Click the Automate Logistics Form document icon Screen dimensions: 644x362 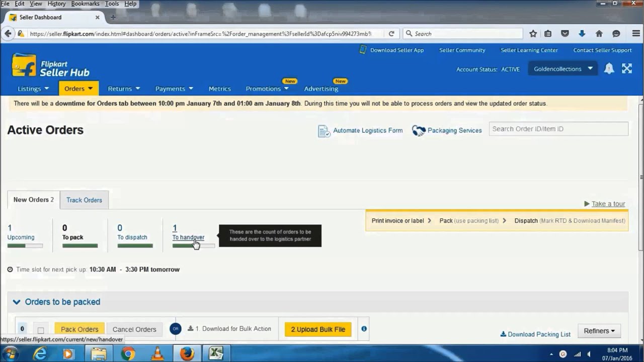[324, 131]
